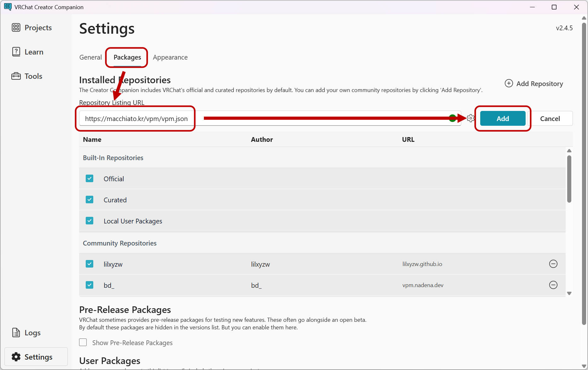The width and height of the screenshot is (588, 370).
Task: Uncheck the Official repository
Action: pyautogui.click(x=89, y=178)
